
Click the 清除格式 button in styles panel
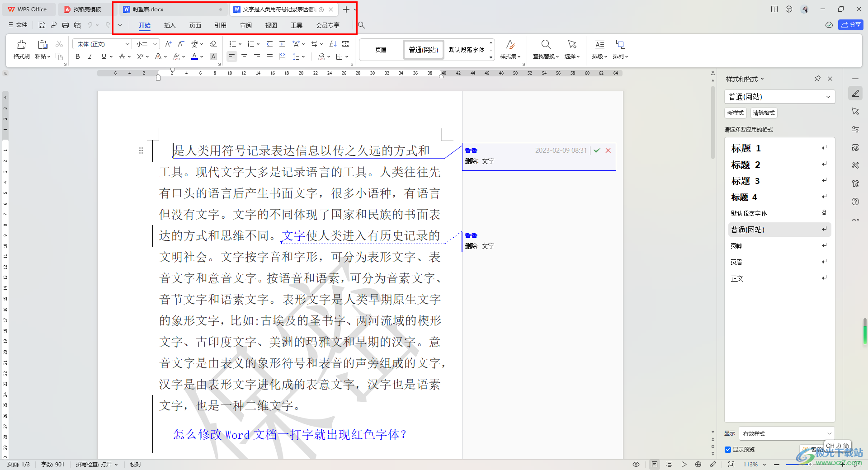(x=764, y=113)
